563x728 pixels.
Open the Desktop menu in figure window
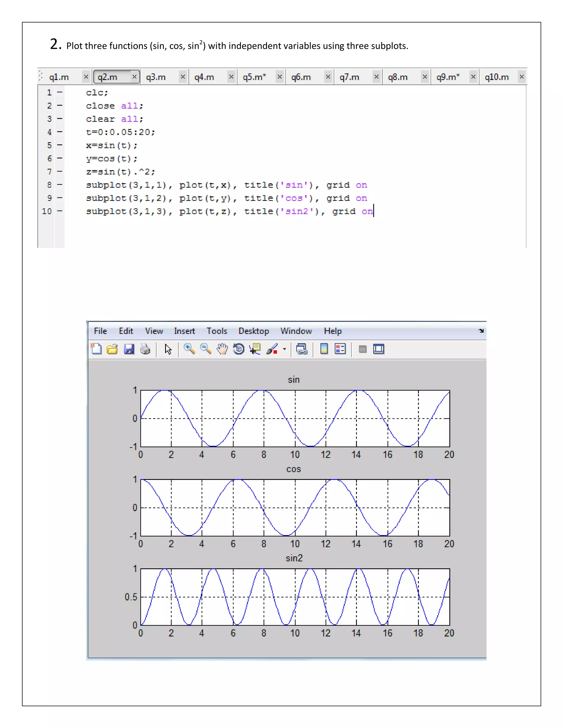click(x=254, y=331)
